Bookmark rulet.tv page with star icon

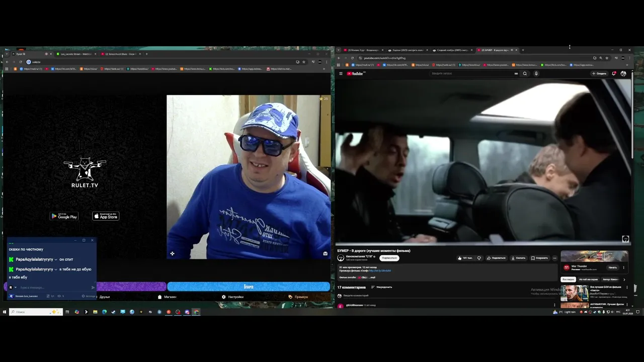tap(303, 62)
